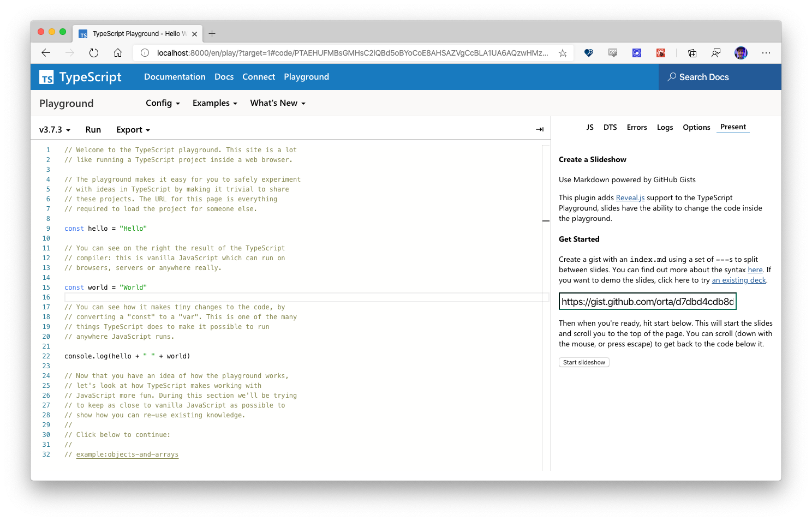Open the Export dropdown
Screen dimensions: 812x521
[133, 130]
